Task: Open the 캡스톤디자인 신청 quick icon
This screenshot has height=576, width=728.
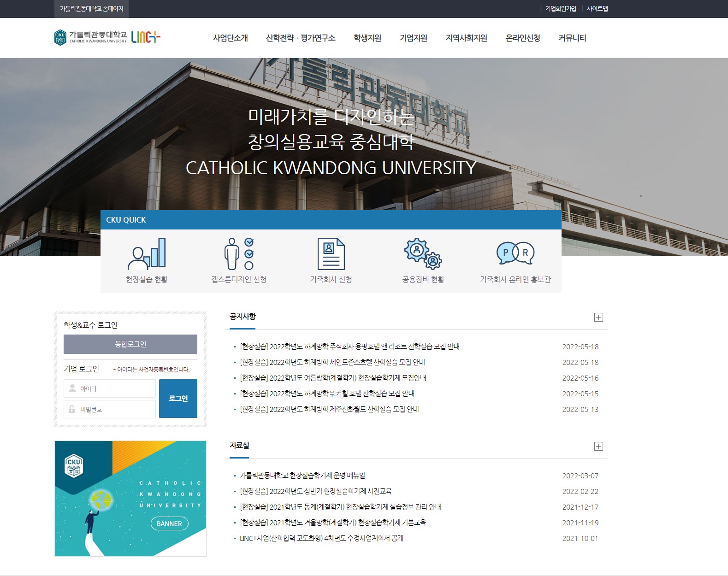Action: point(239,253)
